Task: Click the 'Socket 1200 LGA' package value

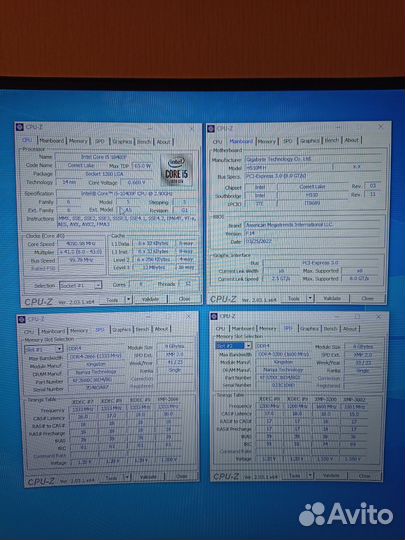Action: pos(104,174)
